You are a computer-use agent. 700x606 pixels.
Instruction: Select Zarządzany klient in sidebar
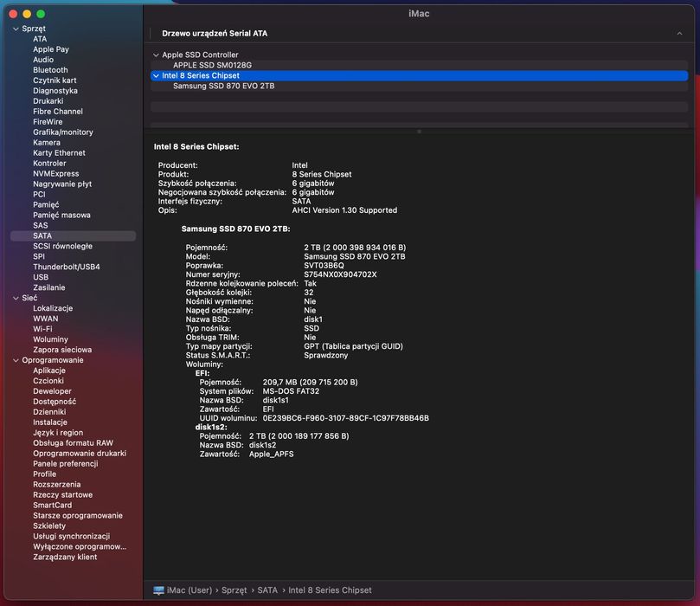click(x=65, y=557)
